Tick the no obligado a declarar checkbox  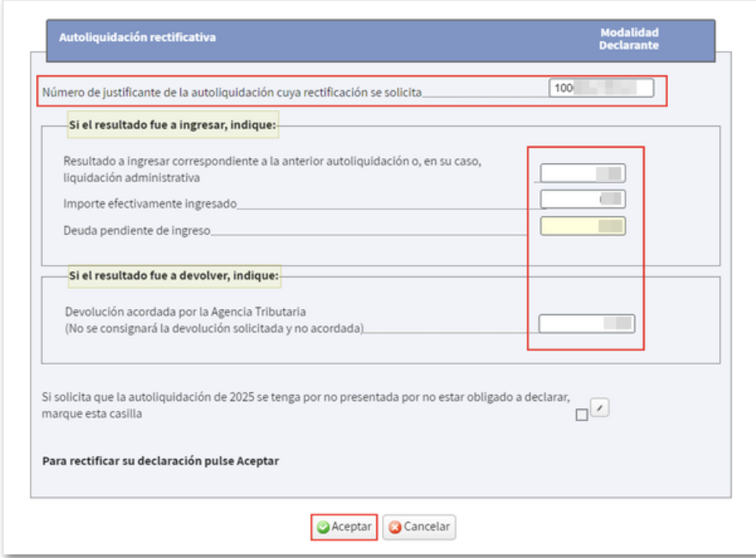[582, 415]
